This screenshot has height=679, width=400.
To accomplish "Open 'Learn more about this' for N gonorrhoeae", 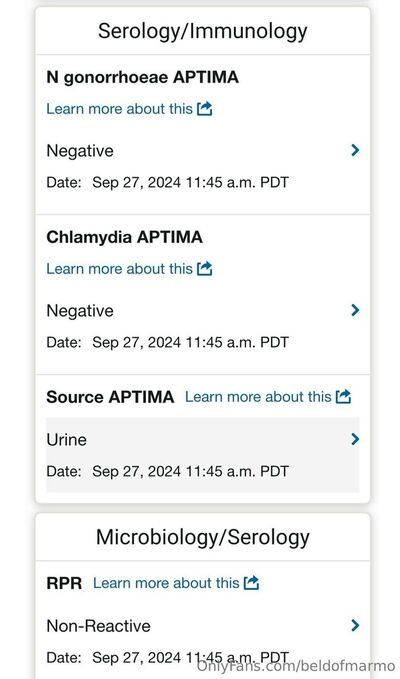I will click(x=119, y=109).
